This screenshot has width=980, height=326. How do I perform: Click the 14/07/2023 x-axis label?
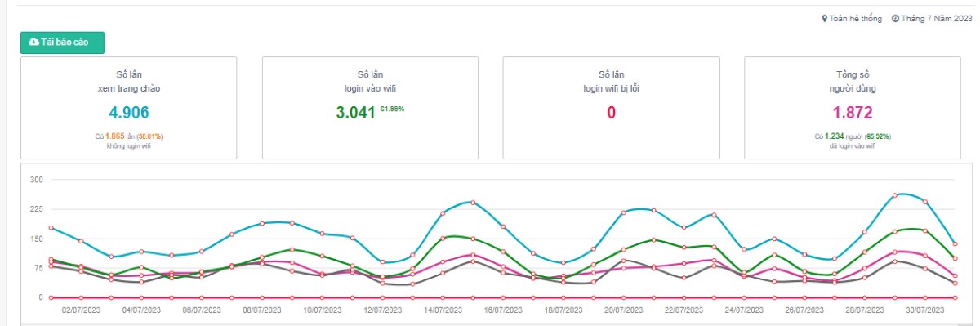coord(443,310)
